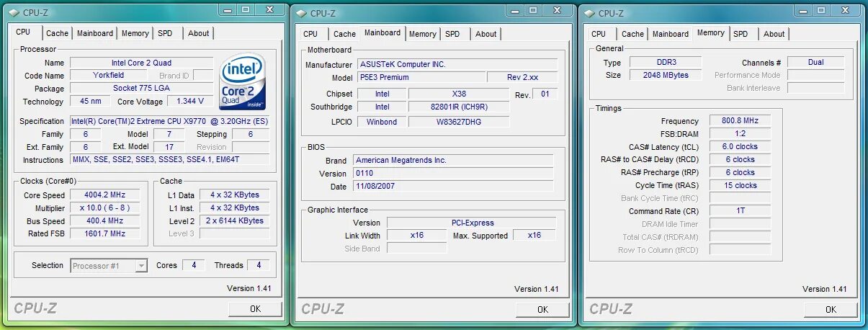868x330 pixels.
Task: Switch to CPU tab in middle window
Action: [x=310, y=34]
